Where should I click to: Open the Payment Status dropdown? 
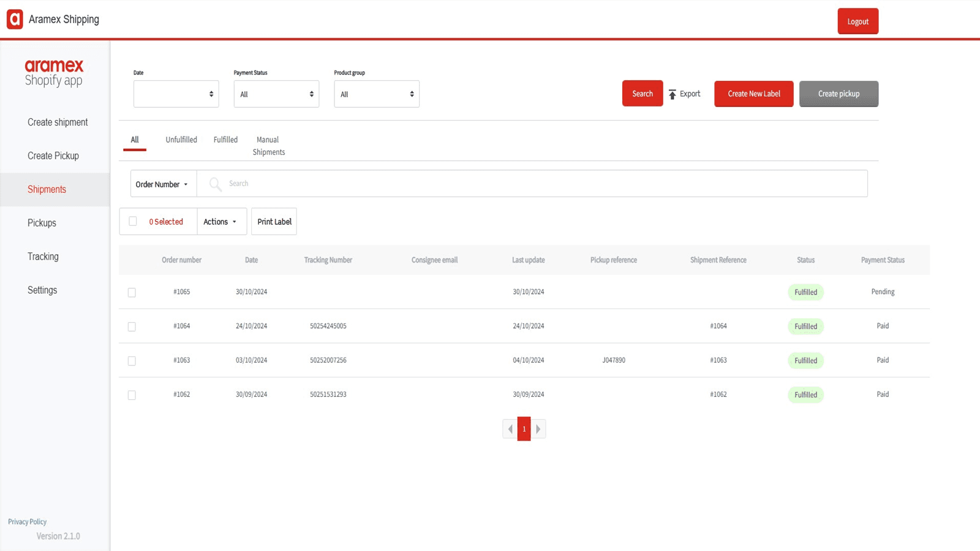tap(276, 94)
